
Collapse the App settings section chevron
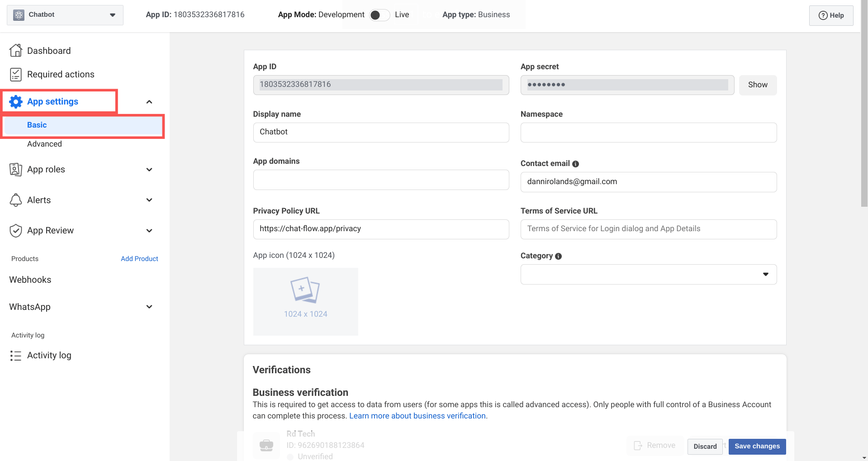tap(149, 102)
